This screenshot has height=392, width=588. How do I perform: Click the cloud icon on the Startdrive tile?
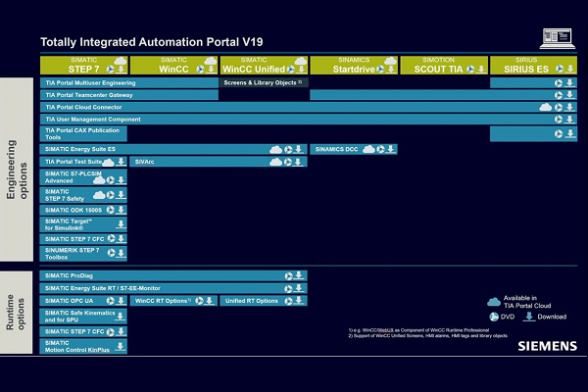[390, 61]
